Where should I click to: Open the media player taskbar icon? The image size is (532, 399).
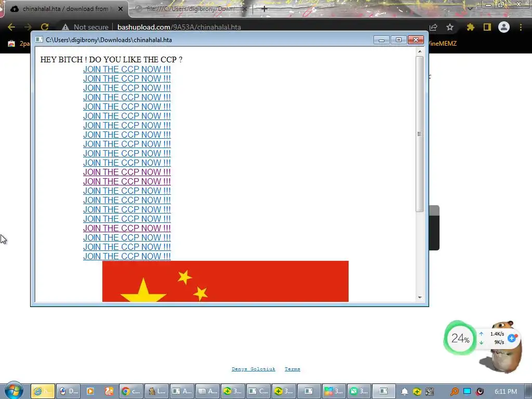pyautogui.click(x=90, y=391)
